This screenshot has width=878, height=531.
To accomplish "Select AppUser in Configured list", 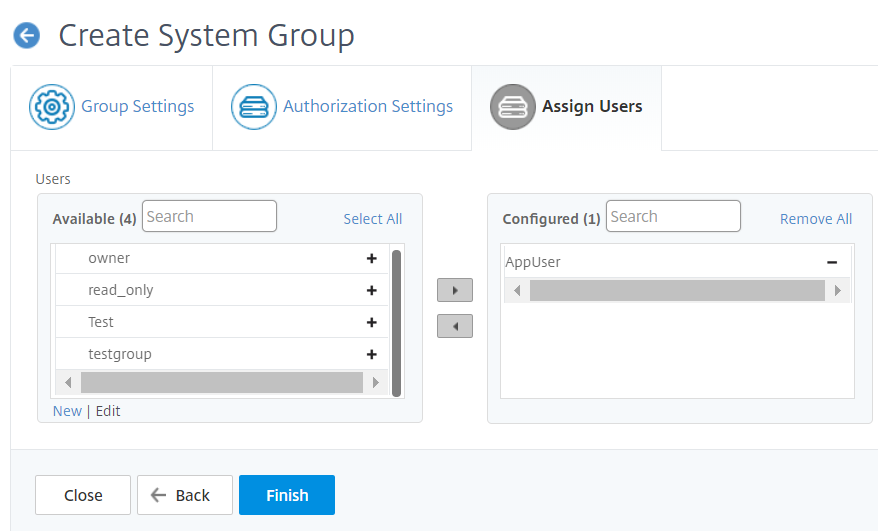I will [x=677, y=262].
